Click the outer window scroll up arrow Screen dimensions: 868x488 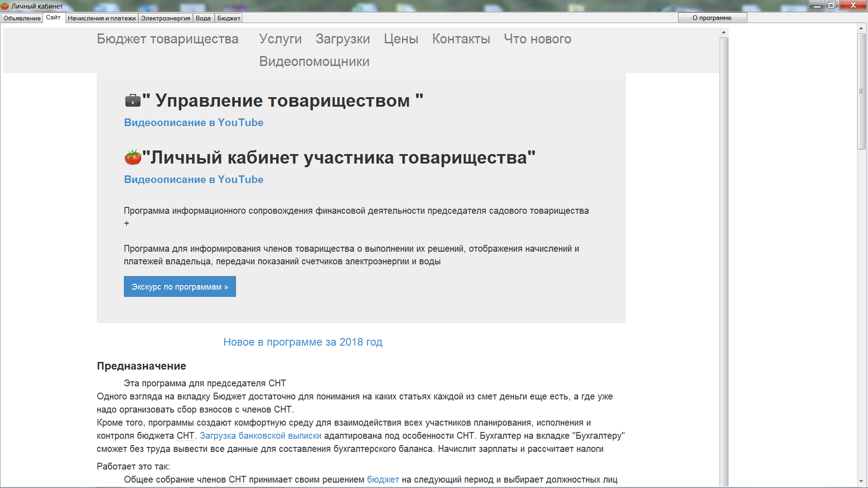[861, 28]
